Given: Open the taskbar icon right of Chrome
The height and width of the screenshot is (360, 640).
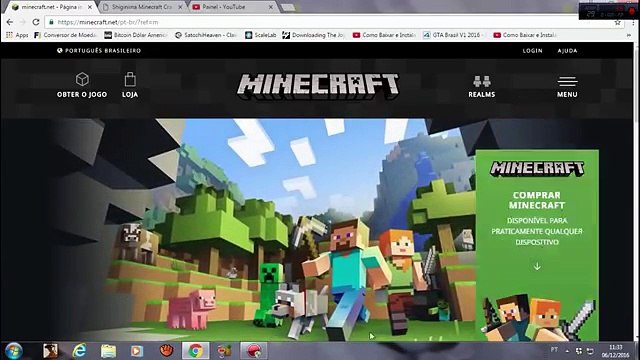Looking at the screenshot, I should [224, 351].
